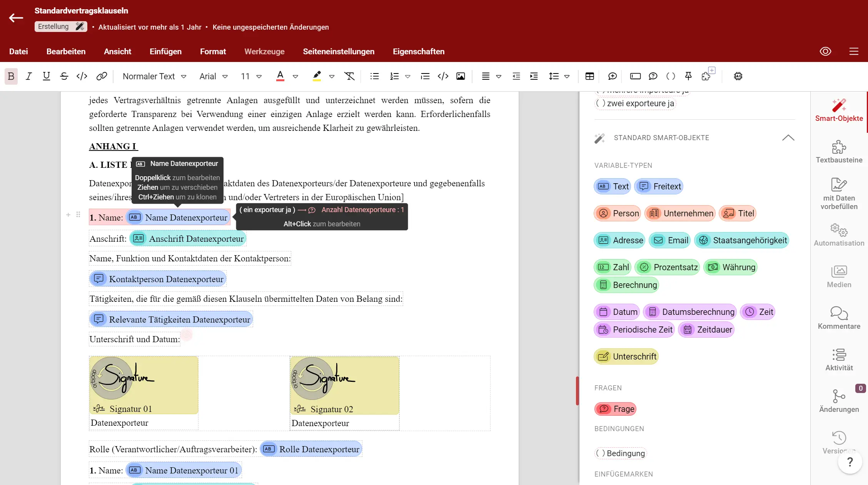Select the Staatsangehörigkeit variable type

pyautogui.click(x=742, y=240)
